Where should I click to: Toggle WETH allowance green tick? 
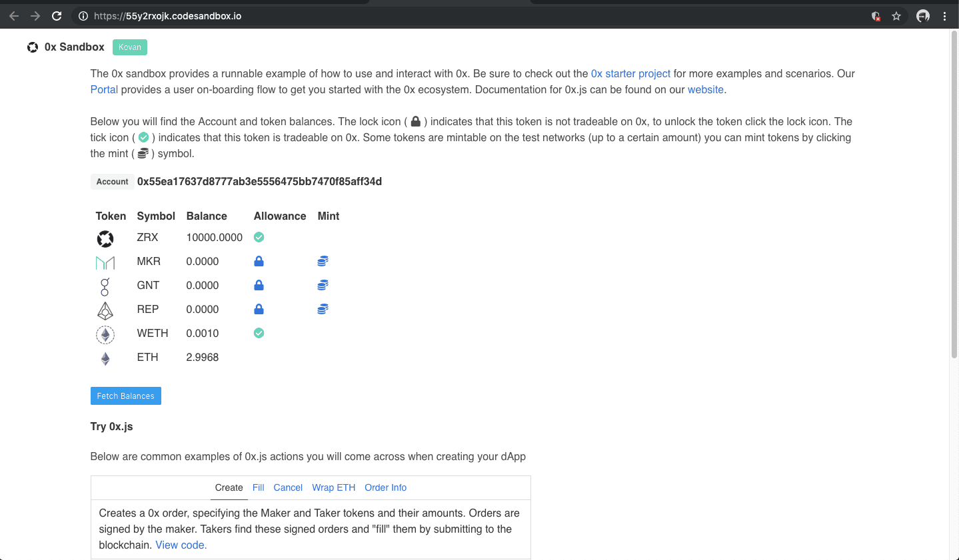click(259, 333)
